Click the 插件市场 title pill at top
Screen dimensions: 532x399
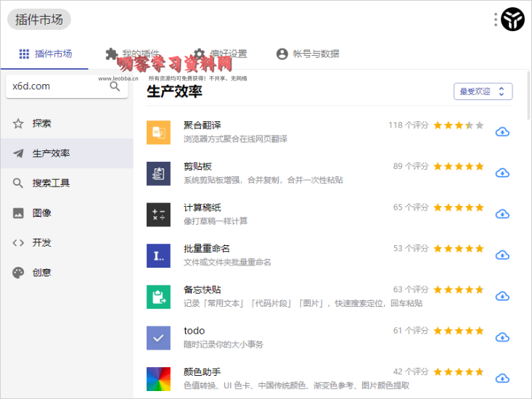pyautogui.click(x=39, y=20)
